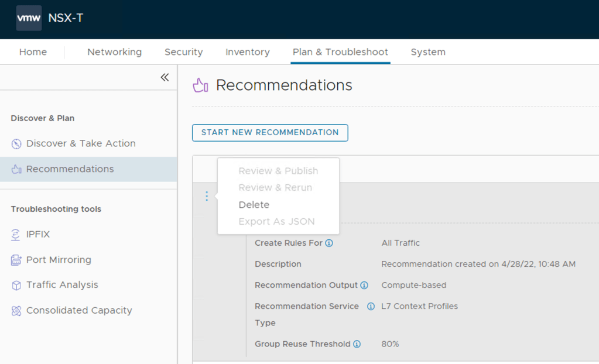Choose Review & Publish menu entry
Viewport: 599px width, 364px height.
pos(278,171)
